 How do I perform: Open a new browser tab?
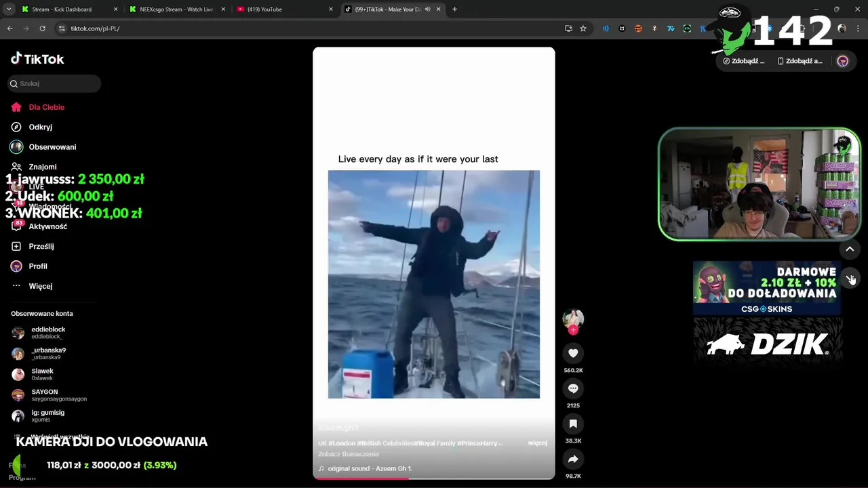(x=454, y=9)
